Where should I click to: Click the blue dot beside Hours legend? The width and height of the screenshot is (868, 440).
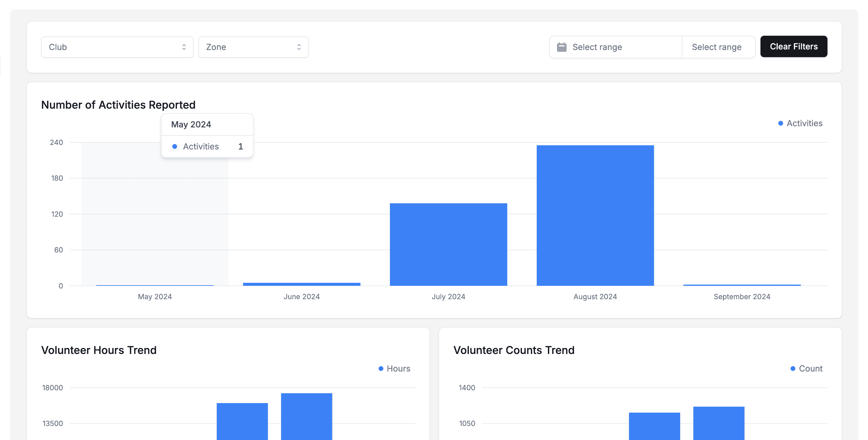[x=381, y=369]
